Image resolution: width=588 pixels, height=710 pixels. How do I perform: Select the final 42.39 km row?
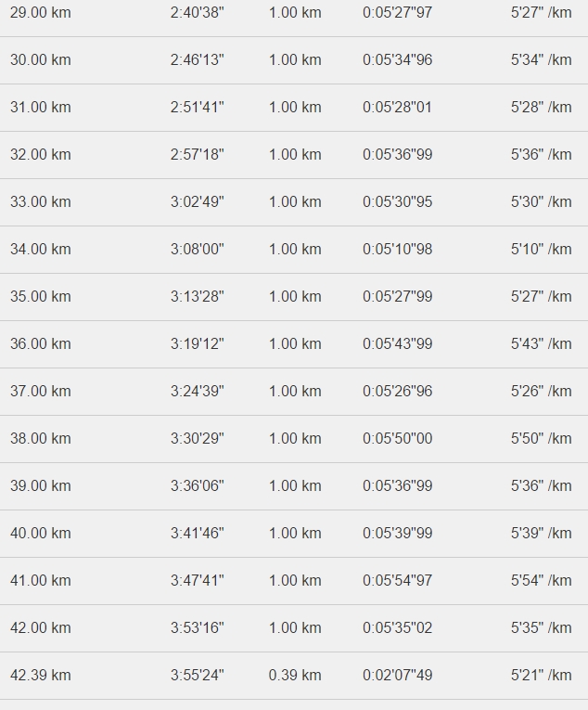294,676
